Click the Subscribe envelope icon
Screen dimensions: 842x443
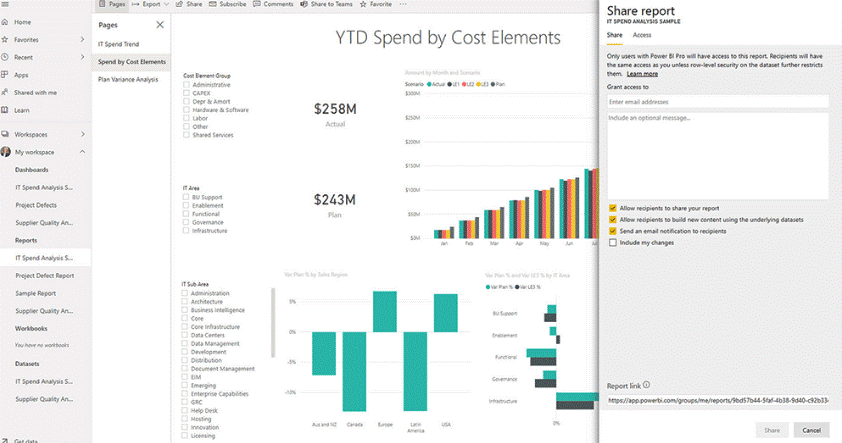click(213, 4)
